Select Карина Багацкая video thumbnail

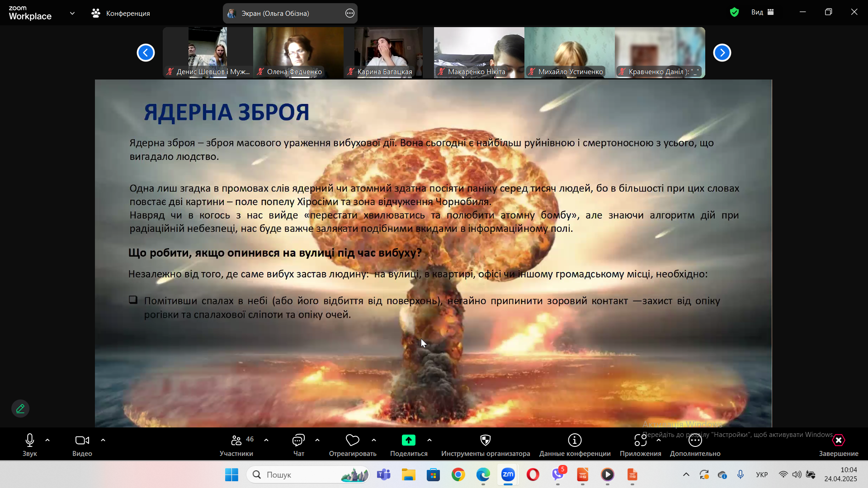pos(389,52)
